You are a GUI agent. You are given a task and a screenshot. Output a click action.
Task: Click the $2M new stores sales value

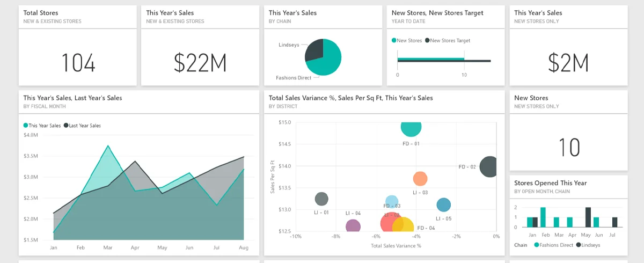click(568, 63)
